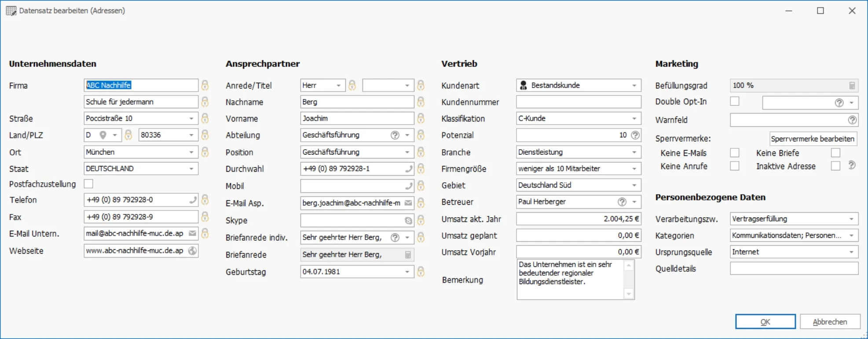Click the envelope icon in E-Mail Untern. field

192,233
